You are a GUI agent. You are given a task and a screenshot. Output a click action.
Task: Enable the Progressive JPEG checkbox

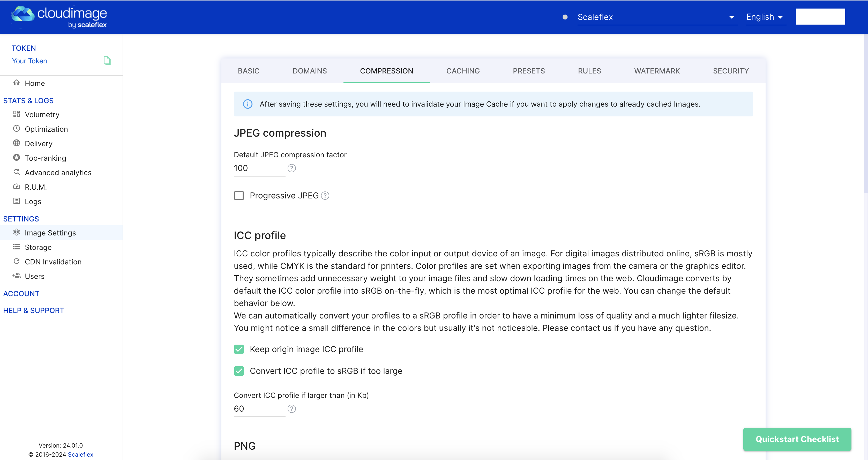coord(239,196)
